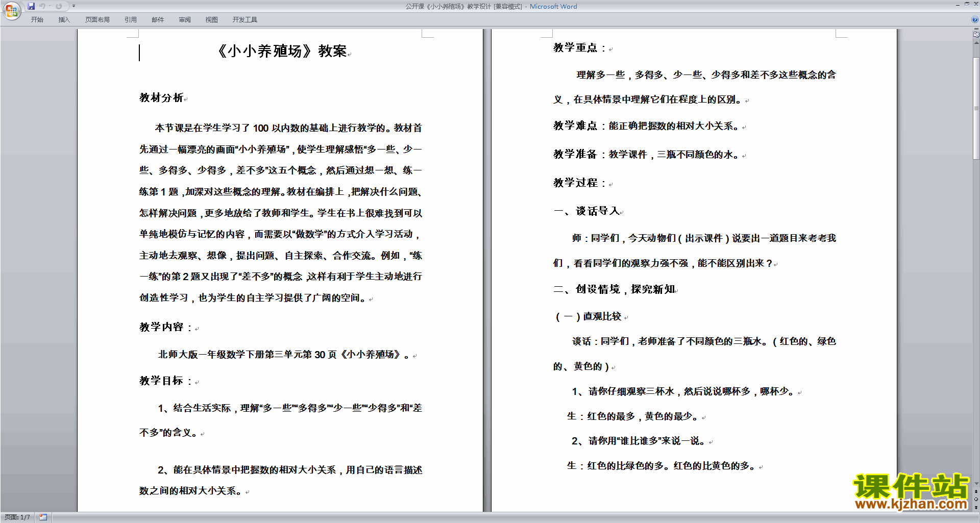Go to the 邮件 ribbon tab

158,20
